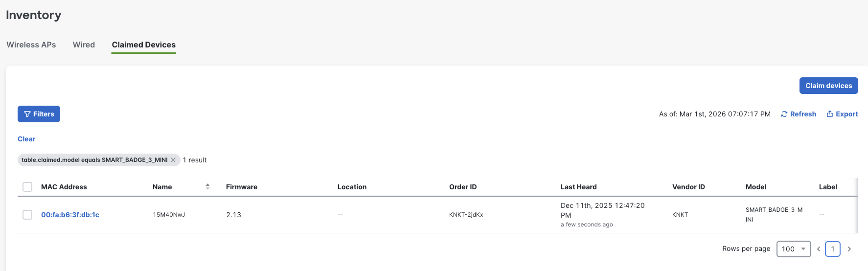Select Claimed Devices tab
The width and height of the screenshot is (868, 271).
point(143,45)
